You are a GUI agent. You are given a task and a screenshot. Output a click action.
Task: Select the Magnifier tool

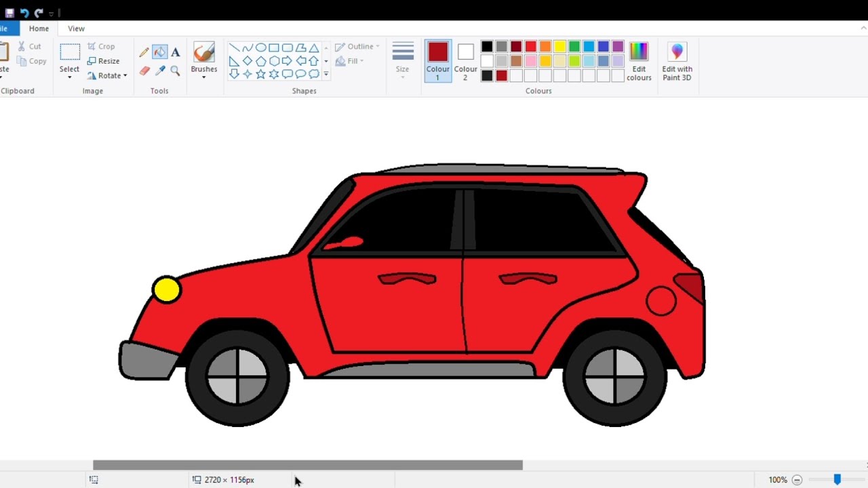click(x=176, y=70)
